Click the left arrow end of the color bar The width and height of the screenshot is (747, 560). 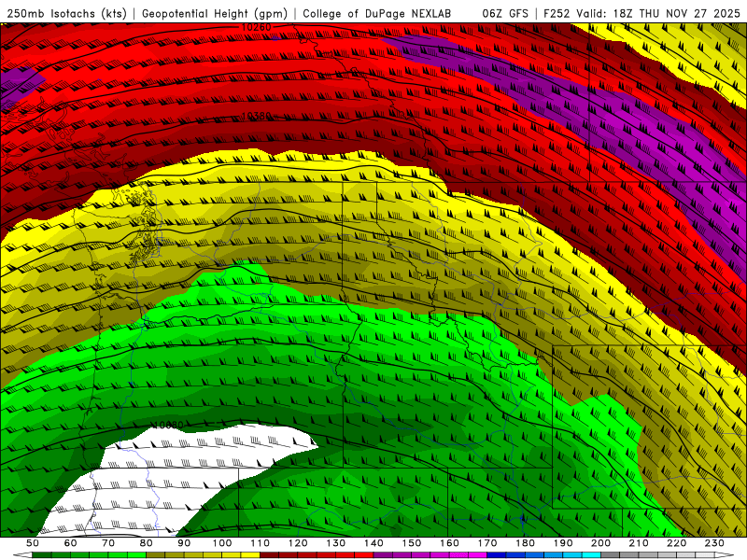coord(22,555)
